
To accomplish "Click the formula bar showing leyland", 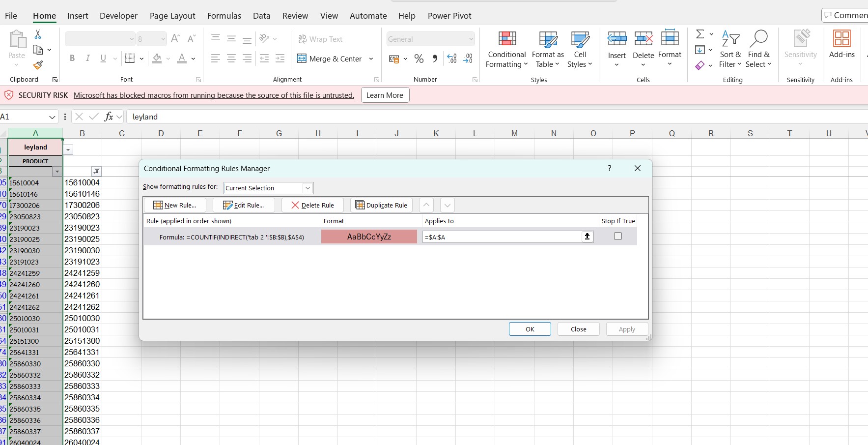I will pos(496,117).
